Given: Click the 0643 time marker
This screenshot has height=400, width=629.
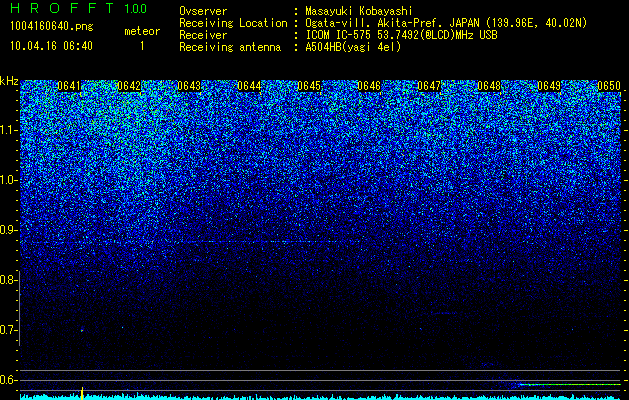Looking at the screenshot, I should 189,86.
